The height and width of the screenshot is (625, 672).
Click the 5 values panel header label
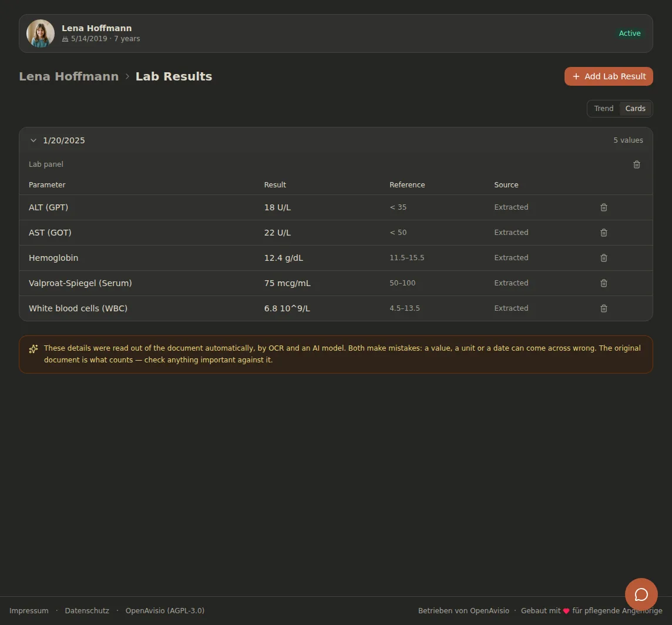point(628,140)
